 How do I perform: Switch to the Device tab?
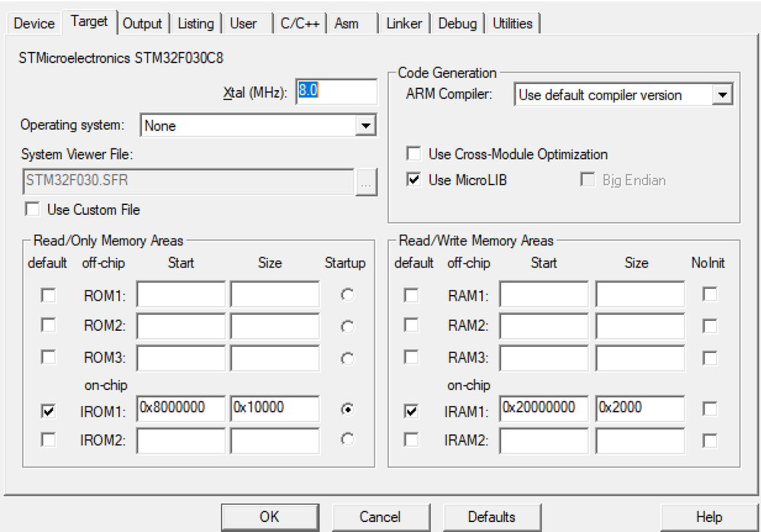(34, 24)
